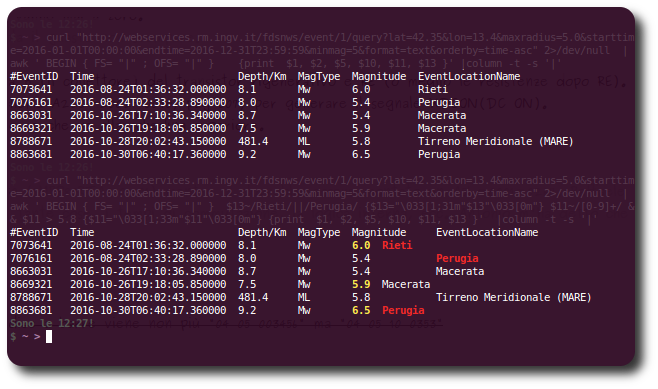Click "Macerata" in colored table's 8663031 row
658x389 pixels.
click(460, 272)
